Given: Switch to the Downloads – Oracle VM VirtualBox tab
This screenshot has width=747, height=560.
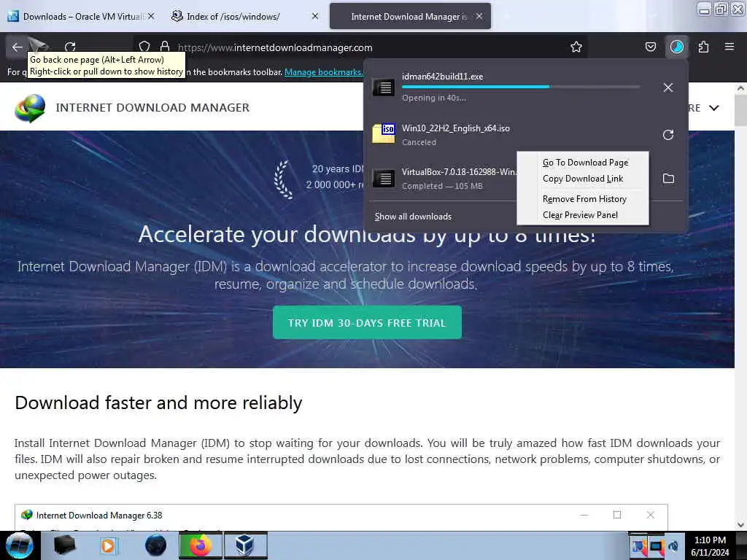Looking at the screenshot, I should 81,17.
